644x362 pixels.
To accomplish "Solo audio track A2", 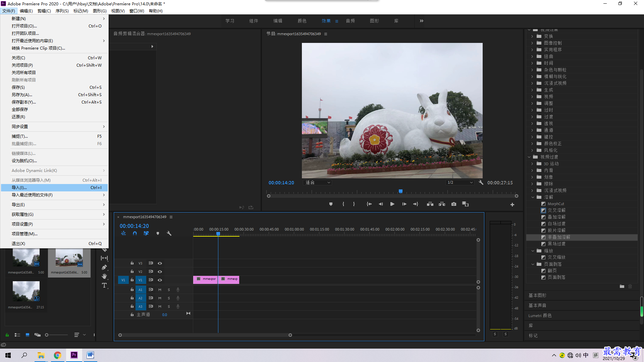I will (x=169, y=298).
